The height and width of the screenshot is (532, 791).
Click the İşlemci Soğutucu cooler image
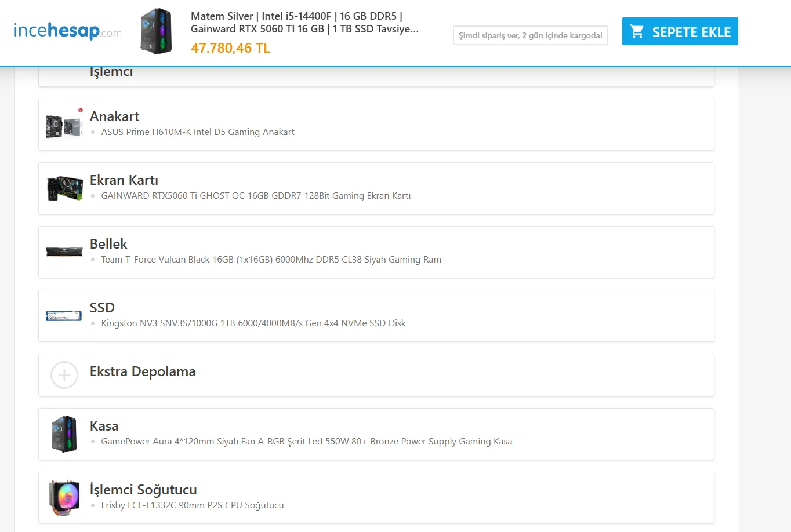[64, 497]
